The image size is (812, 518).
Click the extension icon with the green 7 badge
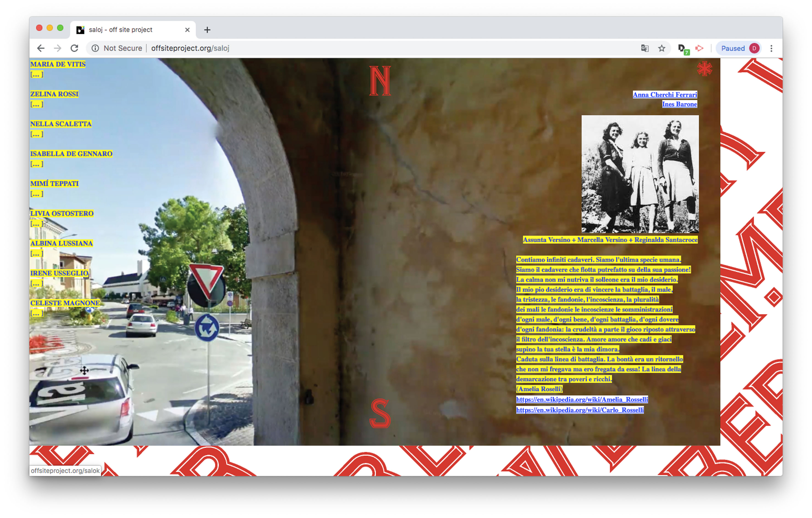coord(683,49)
